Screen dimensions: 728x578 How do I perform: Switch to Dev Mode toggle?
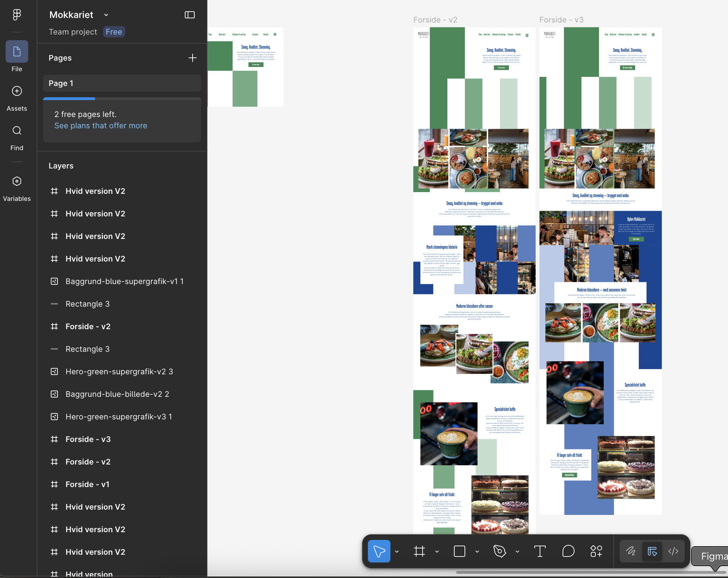click(673, 551)
